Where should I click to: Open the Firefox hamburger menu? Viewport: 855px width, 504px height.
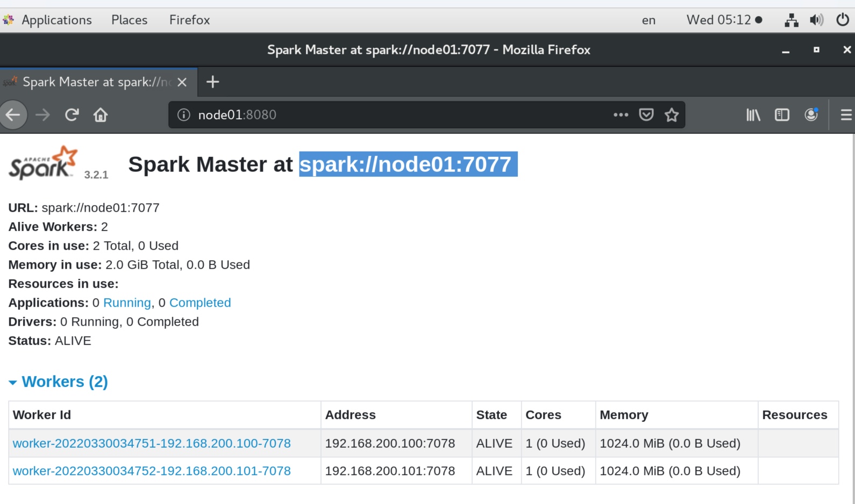point(846,114)
